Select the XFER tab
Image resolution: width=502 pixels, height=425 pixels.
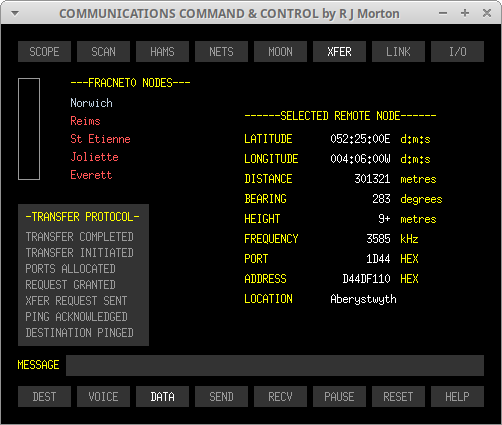tap(339, 52)
